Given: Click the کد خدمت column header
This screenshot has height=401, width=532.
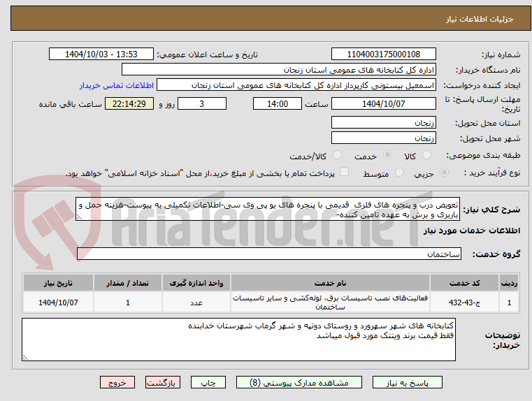Looking at the screenshot, I should [x=464, y=283].
